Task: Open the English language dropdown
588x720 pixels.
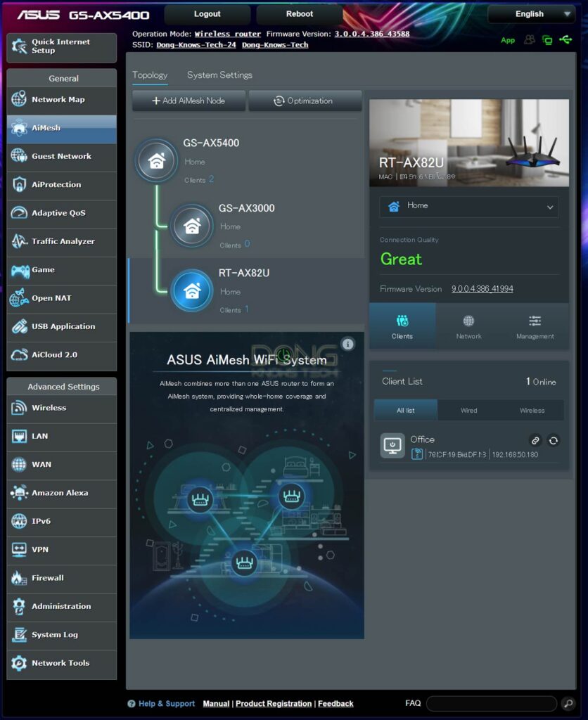Action: [x=532, y=14]
